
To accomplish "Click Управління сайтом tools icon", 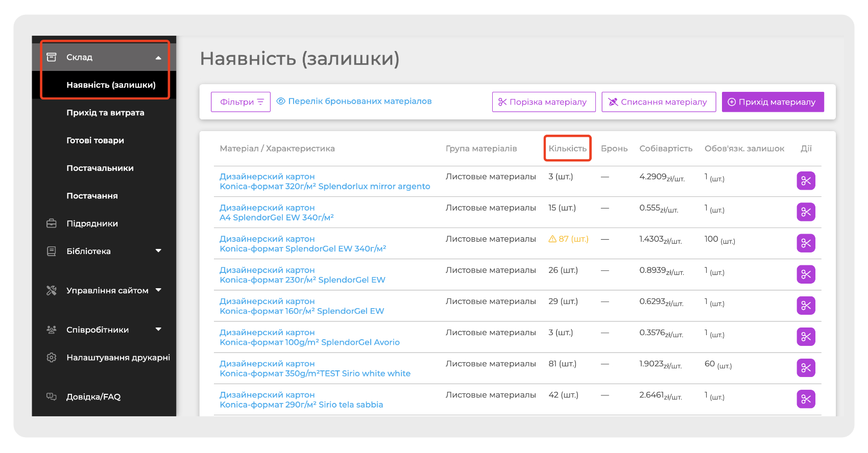I will [52, 290].
